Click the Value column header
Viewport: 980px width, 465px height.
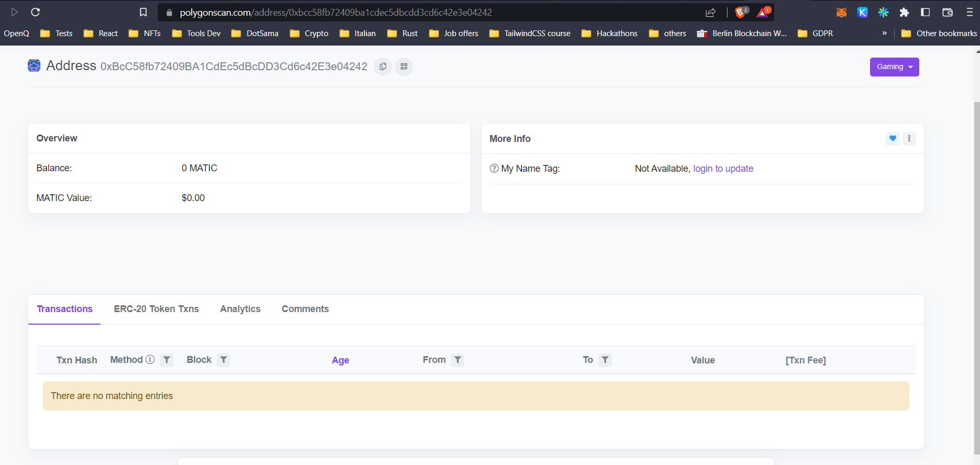[703, 360]
